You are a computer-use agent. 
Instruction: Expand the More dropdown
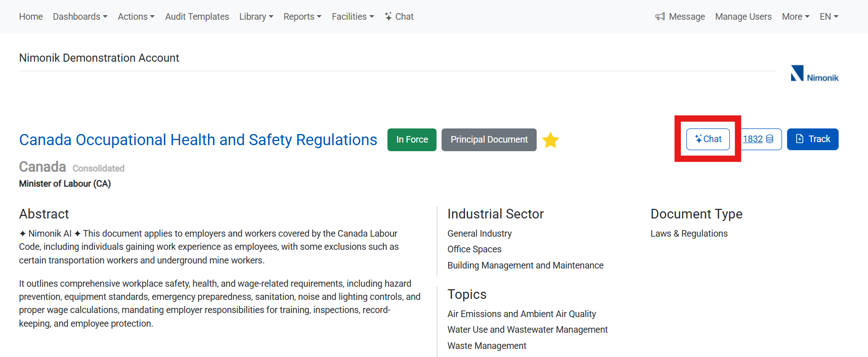pos(796,17)
